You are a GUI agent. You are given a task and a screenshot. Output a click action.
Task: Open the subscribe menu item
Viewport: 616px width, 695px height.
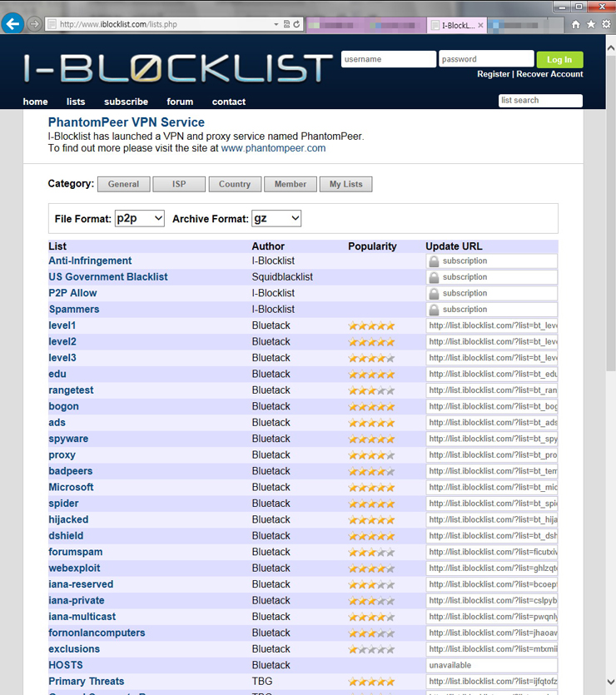click(126, 102)
